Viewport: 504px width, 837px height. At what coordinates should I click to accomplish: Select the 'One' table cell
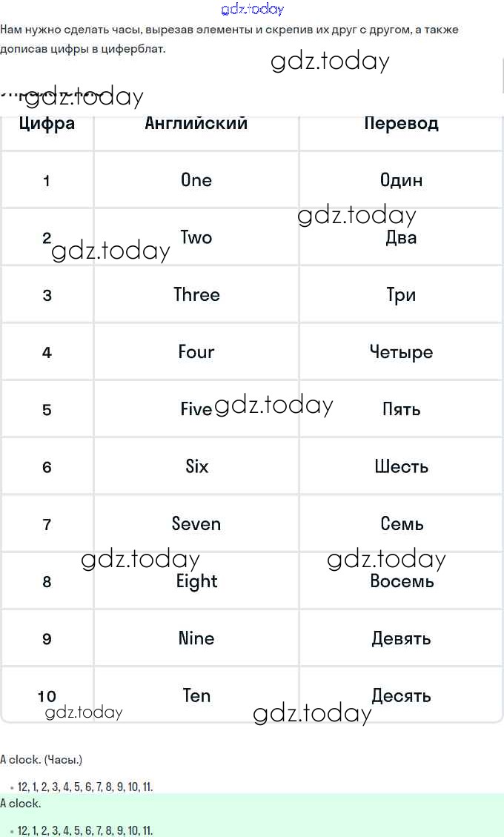point(196,180)
